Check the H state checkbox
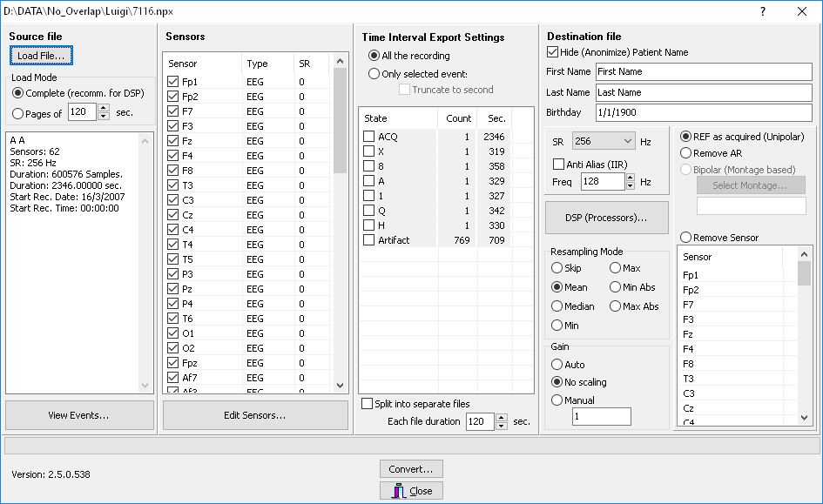 tap(369, 225)
